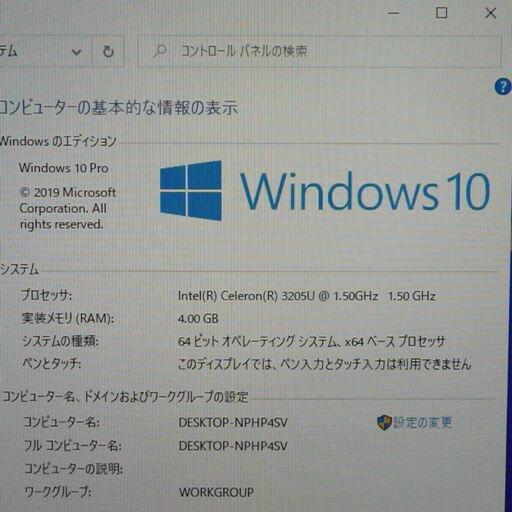Select the © 2019 Microsoft copyright text
The width and height of the screenshot is (512, 512).
pyautogui.click(x=68, y=209)
